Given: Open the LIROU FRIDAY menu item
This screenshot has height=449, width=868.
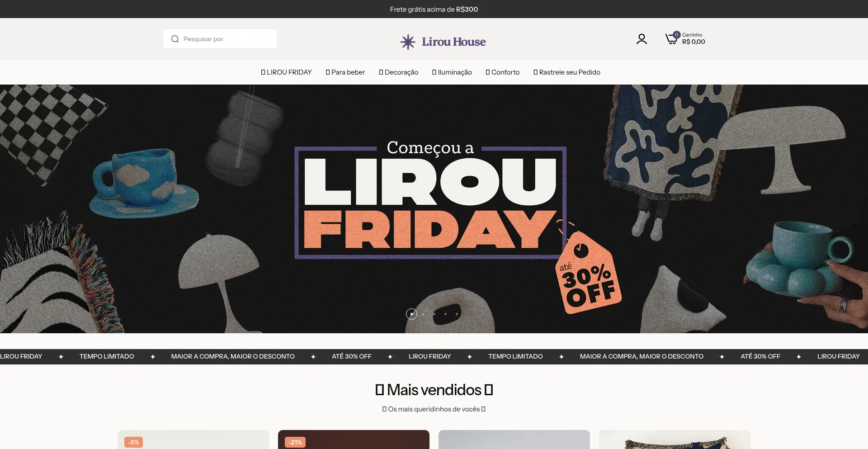Looking at the screenshot, I should coord(286,72).
